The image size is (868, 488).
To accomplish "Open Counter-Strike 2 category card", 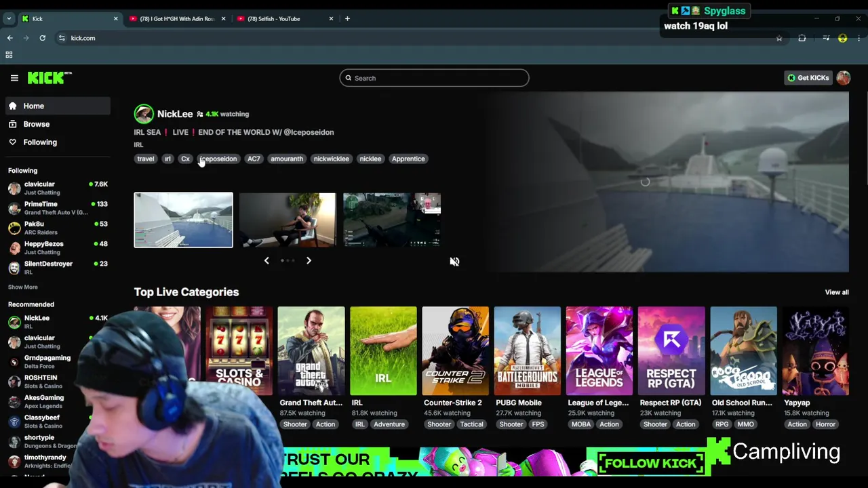I will (x=455, y=351).
